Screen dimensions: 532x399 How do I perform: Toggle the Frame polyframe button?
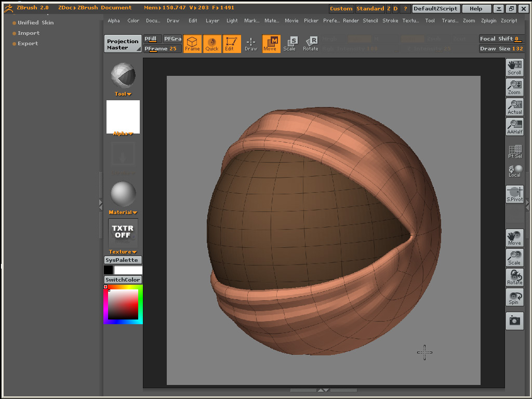(192, 44)
